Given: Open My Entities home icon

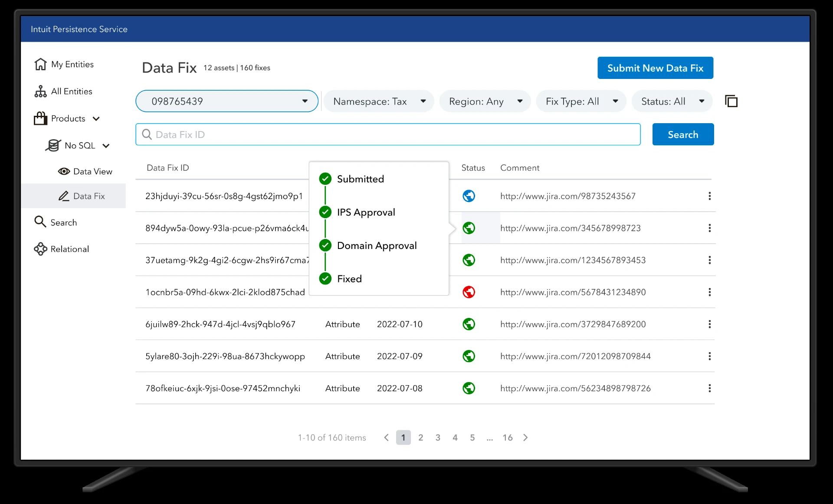Looking at the screenshot, I should (x=40, y=64).
